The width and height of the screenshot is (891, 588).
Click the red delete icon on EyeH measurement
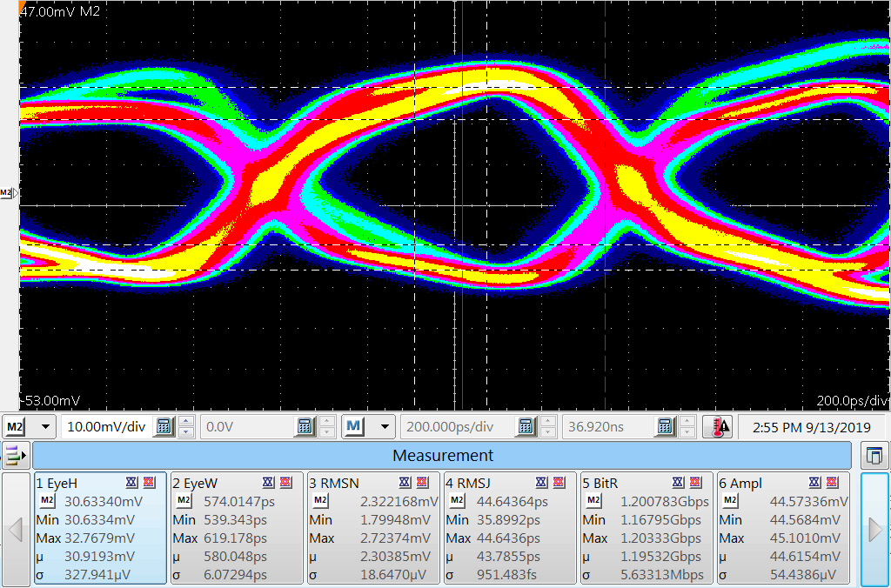pos(150,483)
